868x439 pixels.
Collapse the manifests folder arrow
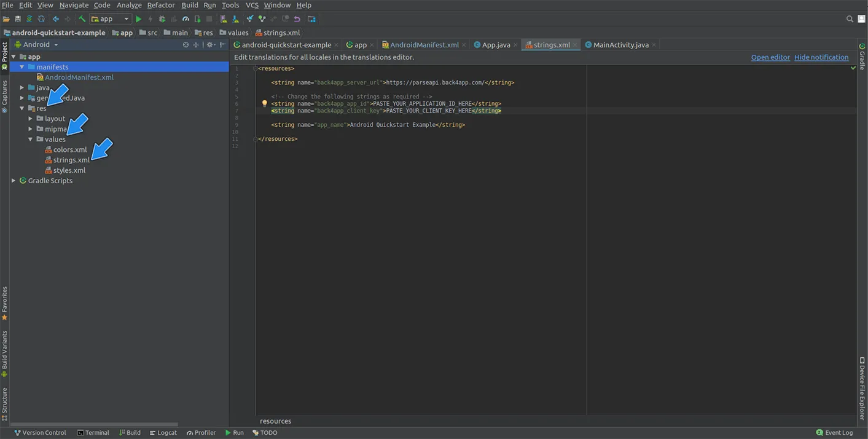tap(22, 67)
